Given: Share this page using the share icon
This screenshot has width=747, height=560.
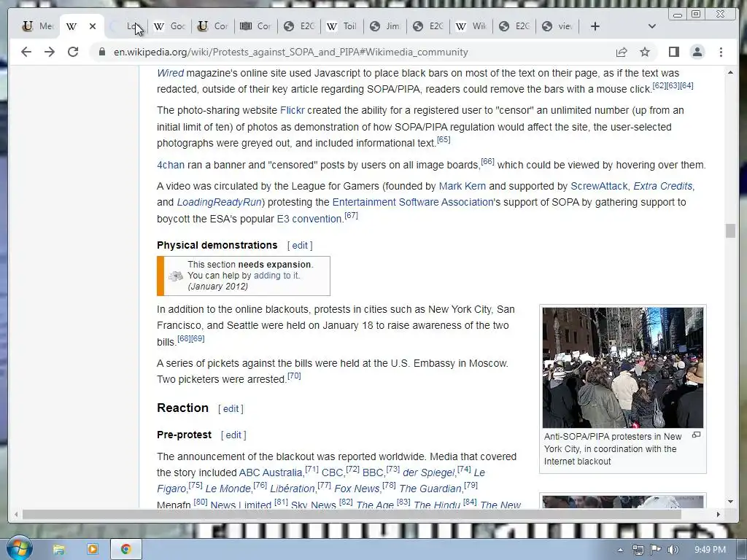Looking at the screenshot, I should tap(622, 52).
